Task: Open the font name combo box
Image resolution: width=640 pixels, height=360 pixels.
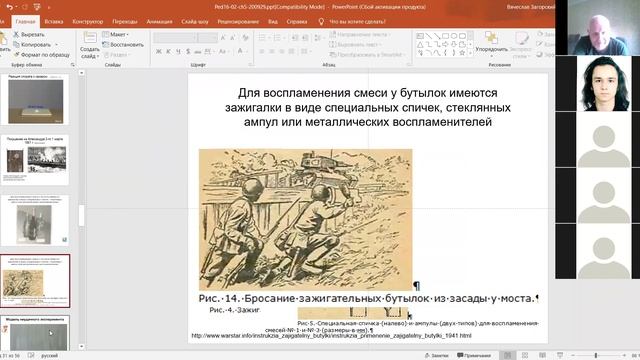Action: [175, 38]
